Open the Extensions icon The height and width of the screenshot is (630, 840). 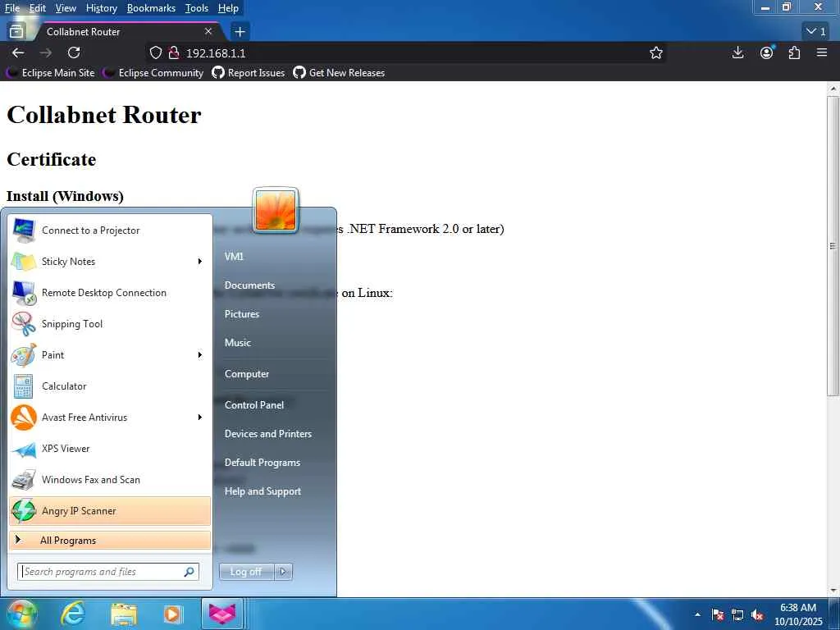[x=794, y=52]
